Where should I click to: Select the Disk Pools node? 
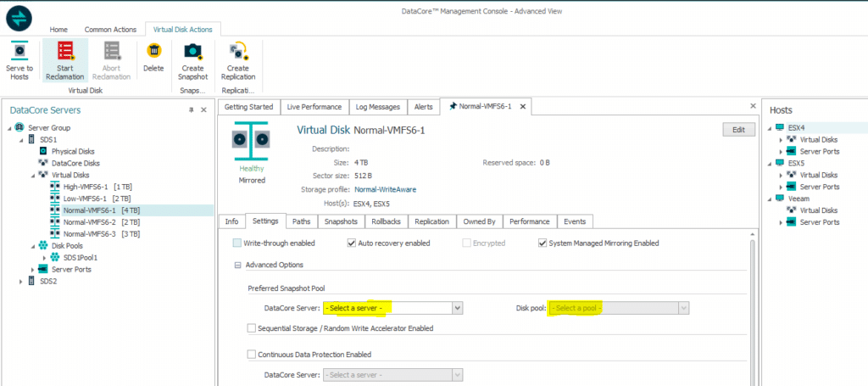click(x=68, y=246)
